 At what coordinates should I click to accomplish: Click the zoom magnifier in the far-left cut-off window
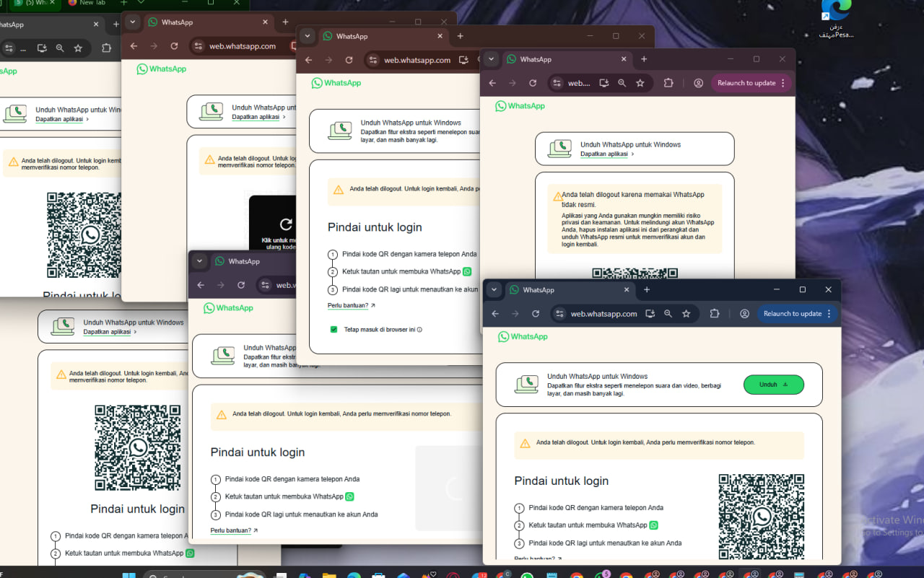(60, 48)
